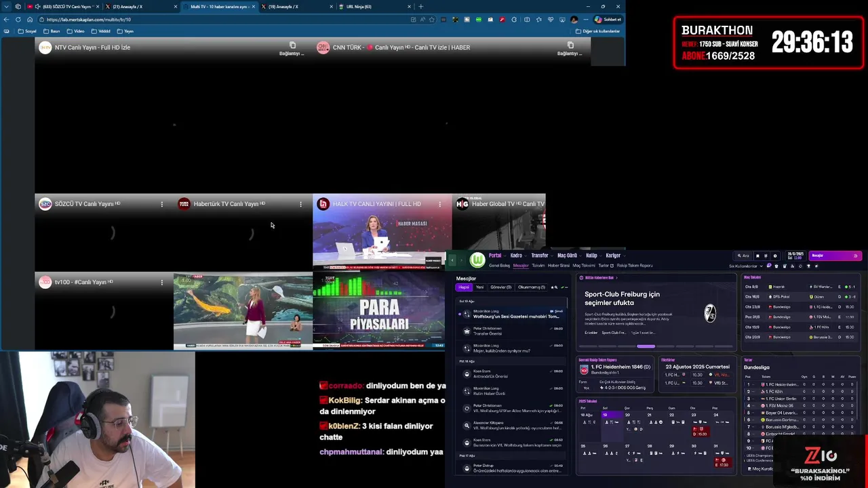Open the Wolfsburg'un Sesi Gazetesi message
Image resolution: width=868 pixels, height=488 pixels.
511,314
